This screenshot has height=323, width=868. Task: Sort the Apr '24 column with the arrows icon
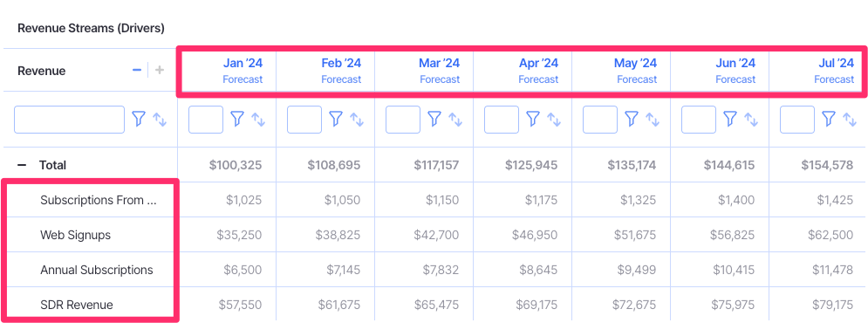(x=554, y=119)
